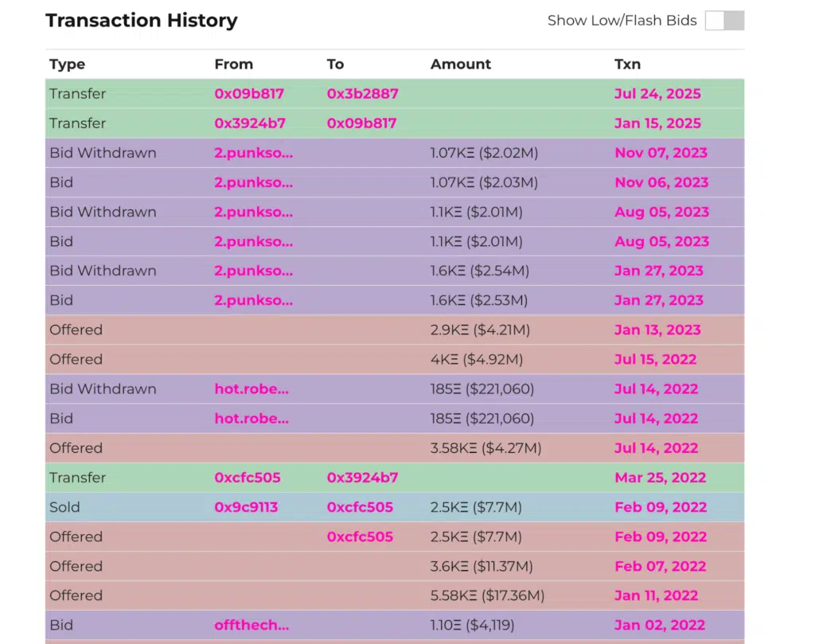Open the Nov 06, 2023 bid transaction
This screenshot has width=815, height=644.
[x=661, y=182]
